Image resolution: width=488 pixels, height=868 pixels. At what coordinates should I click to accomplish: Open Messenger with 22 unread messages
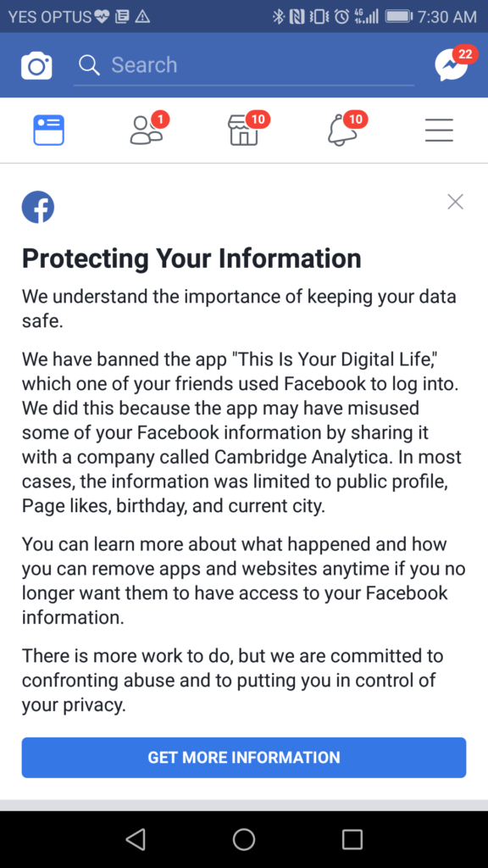pyautogui.click(x=454, y=64)
